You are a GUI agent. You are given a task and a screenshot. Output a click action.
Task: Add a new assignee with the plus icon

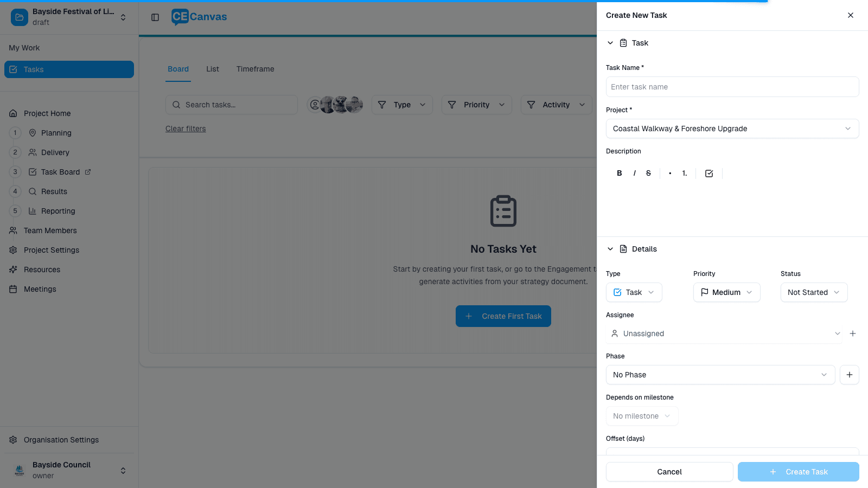[853, 333]
